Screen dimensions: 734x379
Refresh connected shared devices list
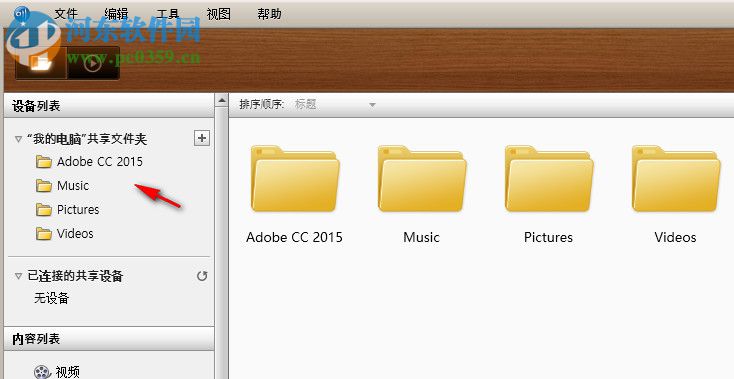point(202,276)
